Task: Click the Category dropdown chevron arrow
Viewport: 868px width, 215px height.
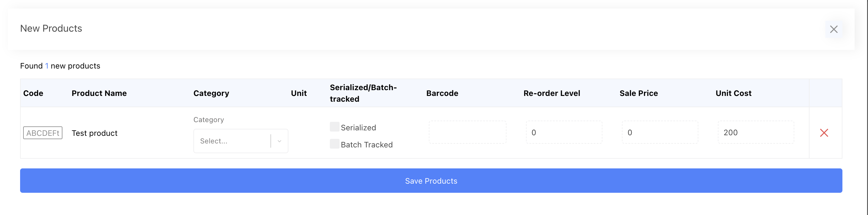Action: point(279,141)
